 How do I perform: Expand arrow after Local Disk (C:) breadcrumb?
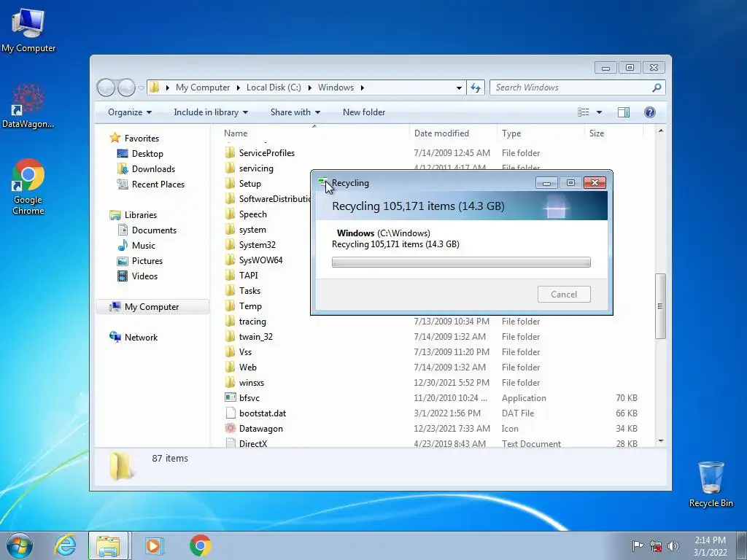pos(309,87)
